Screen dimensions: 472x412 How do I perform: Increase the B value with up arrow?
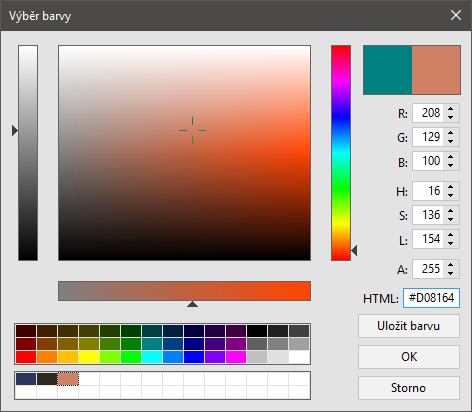tap(451, 157)
